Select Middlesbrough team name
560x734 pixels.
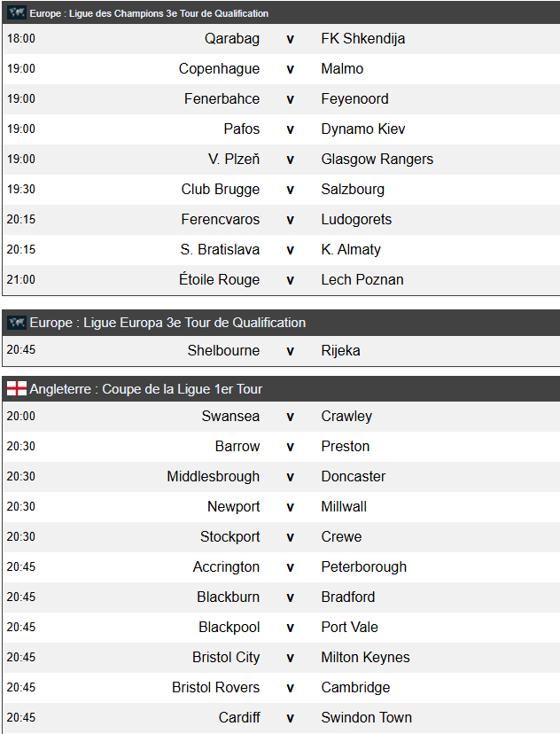(x=214, y=477)
